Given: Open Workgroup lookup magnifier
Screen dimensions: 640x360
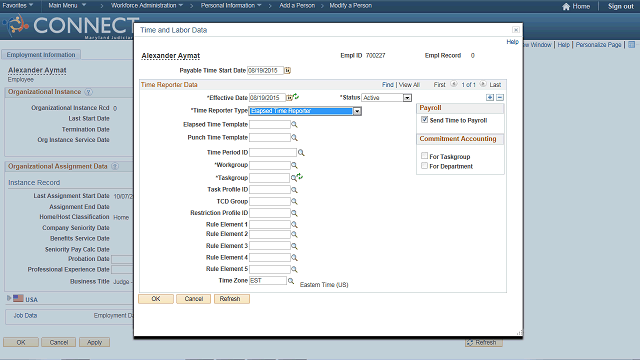Looking at the screenshot, I should tap(294, 165).
